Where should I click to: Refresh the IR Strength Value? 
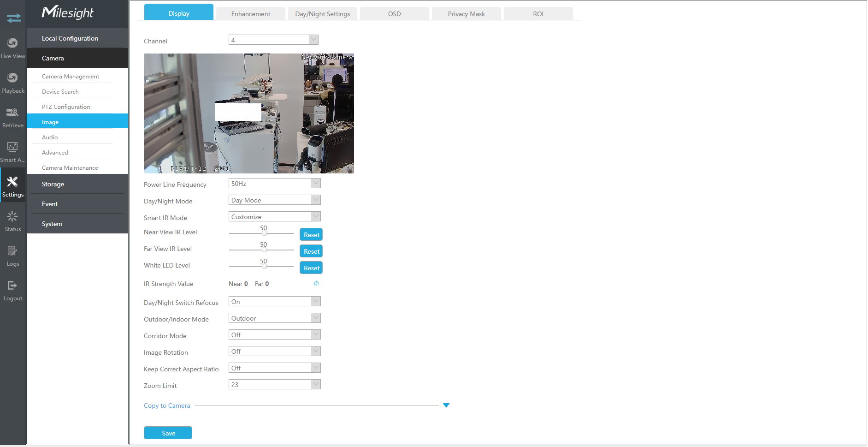(316, 284)
